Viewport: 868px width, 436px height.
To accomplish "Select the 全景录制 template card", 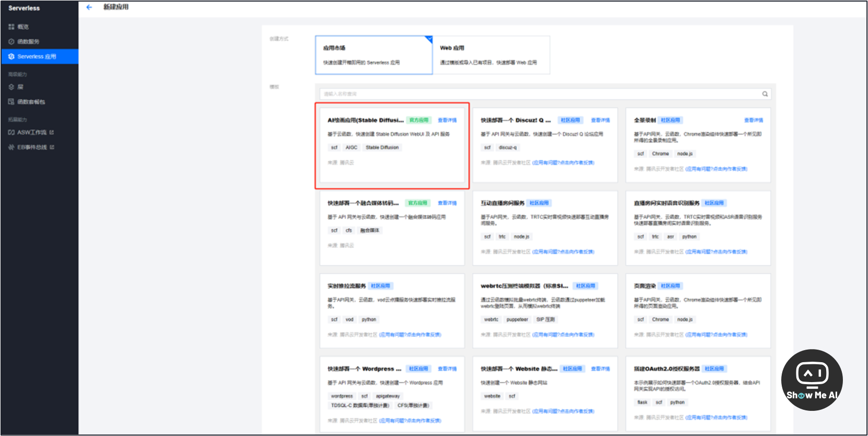I will tap(698, 146).
